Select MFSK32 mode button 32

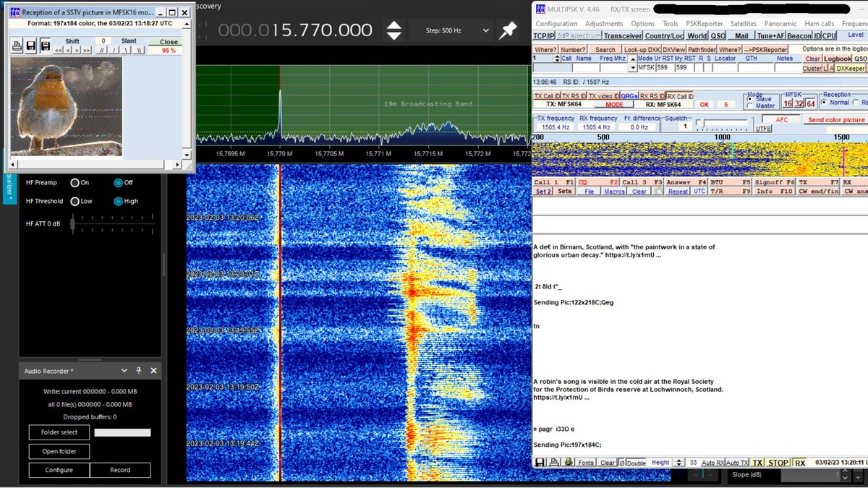click(799, 103)
